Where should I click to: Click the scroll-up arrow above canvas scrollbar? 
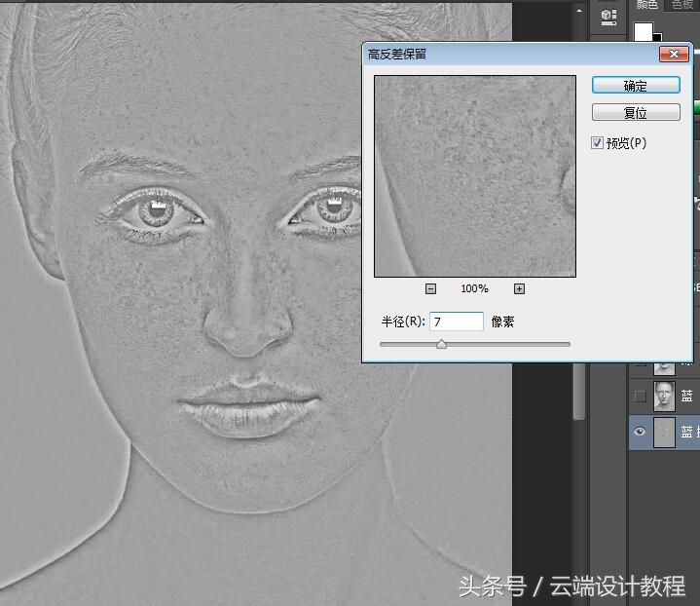click(579, 11)
